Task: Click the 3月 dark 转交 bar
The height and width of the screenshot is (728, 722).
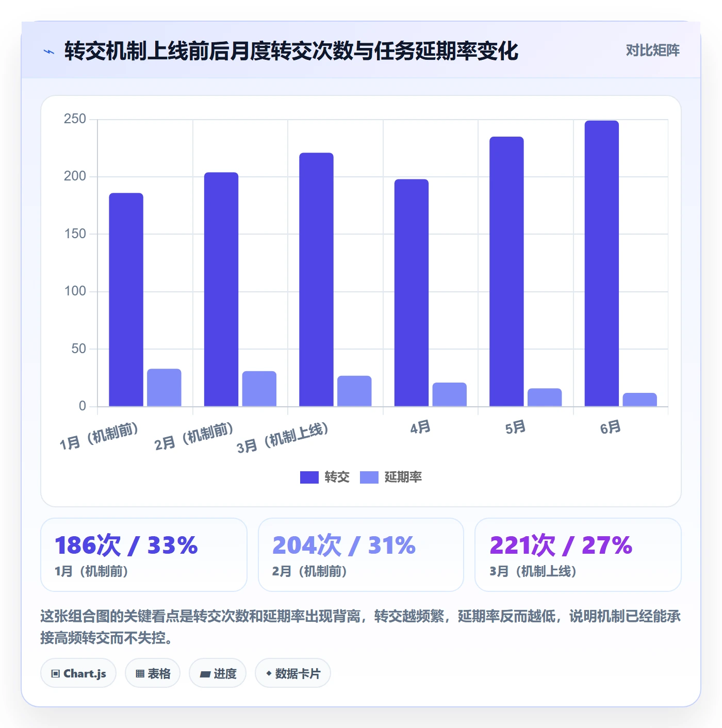Action: pyautogui.click(x=316, y=279)
